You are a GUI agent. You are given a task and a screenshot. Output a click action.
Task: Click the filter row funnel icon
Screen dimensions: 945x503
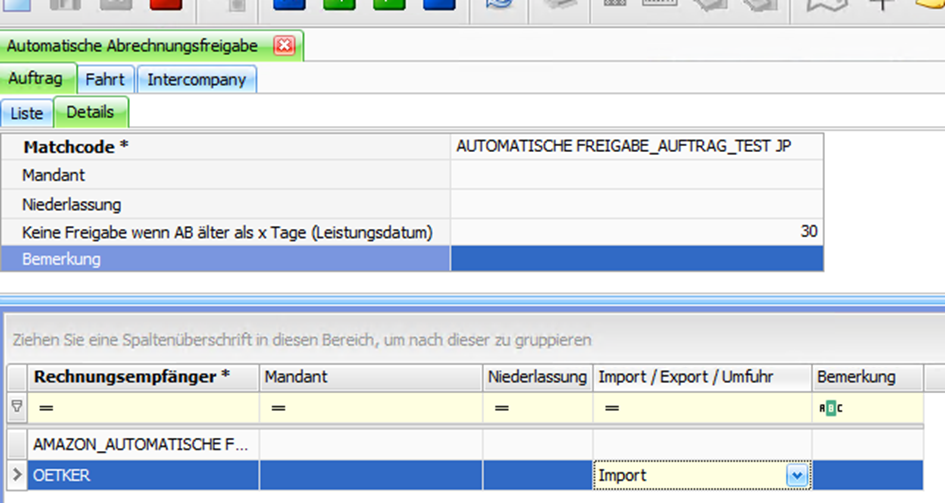(15, 407)
